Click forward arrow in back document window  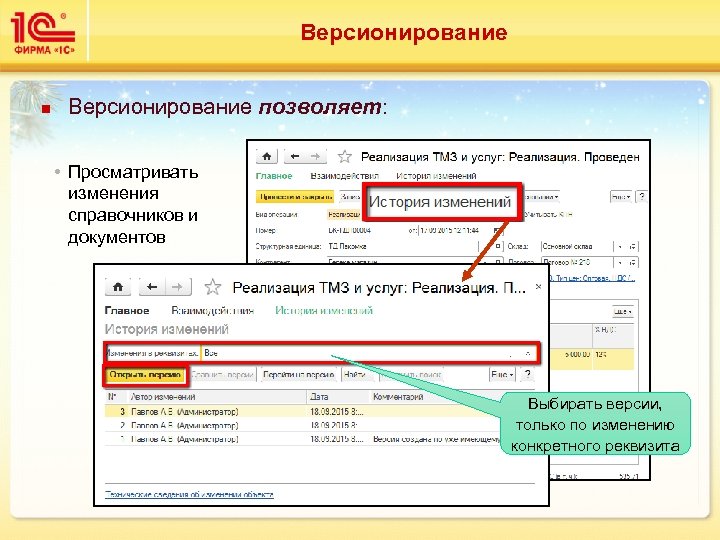click(x=315, y=157)
